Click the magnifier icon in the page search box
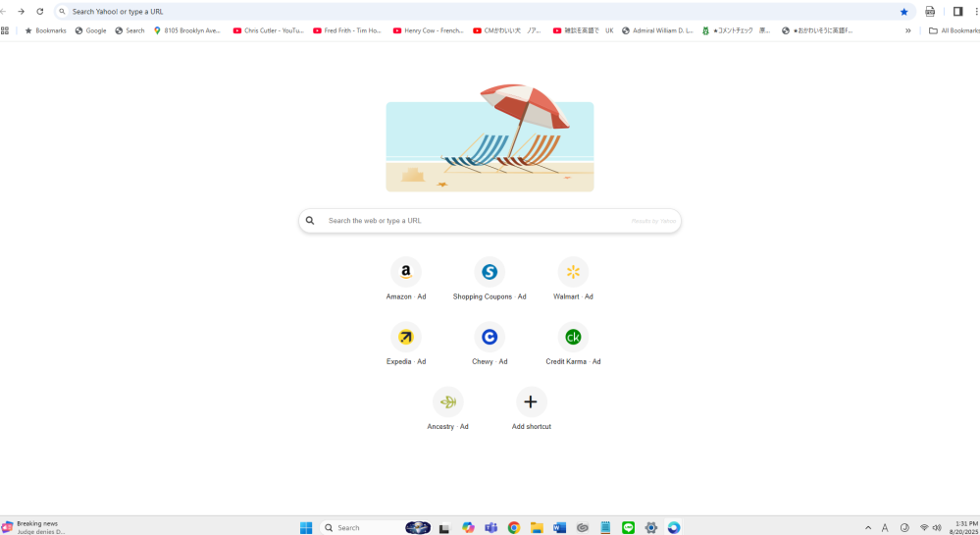Screen dimensions: 980x535 pyautogui.click(x=310, y=221)
